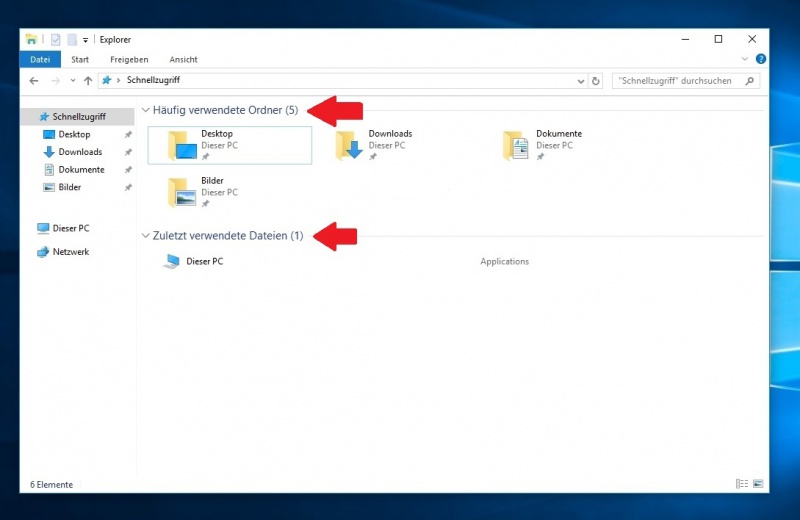Switch to the large thumbnails view layout
Viewport: 800px width, 520px height.
pos(758,484)
